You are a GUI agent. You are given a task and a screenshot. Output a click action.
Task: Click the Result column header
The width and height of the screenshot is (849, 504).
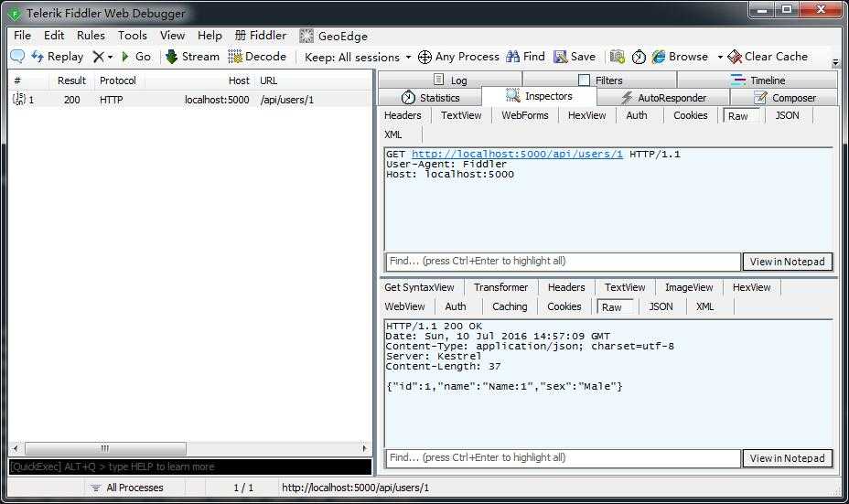tap(71, 80)
